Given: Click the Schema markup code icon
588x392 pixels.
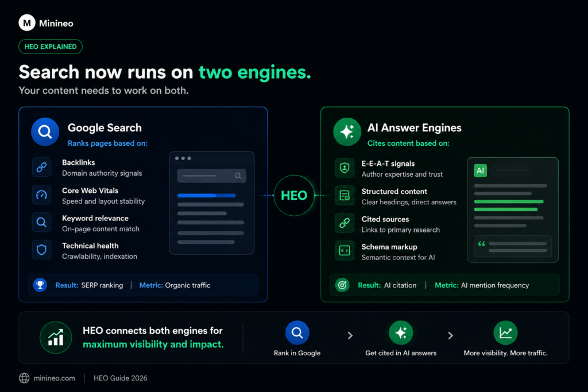Looking at the screenshot, I should 345,250.
